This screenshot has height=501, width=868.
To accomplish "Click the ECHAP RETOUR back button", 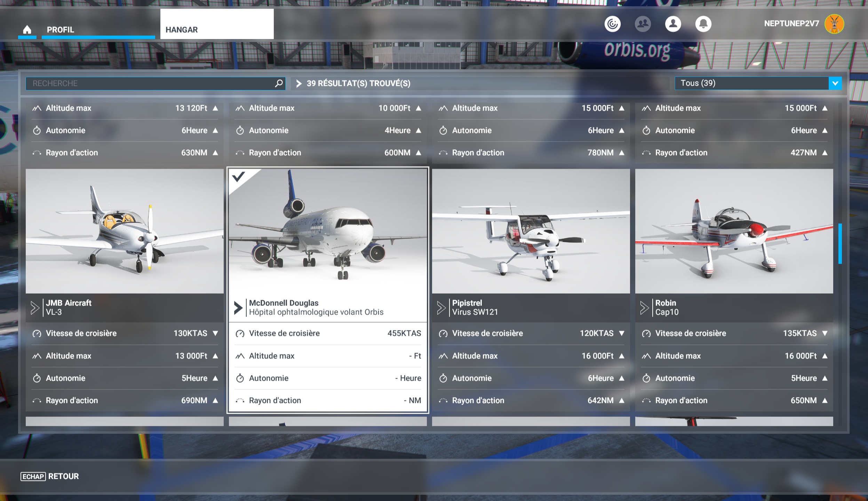I will [50, 476].
